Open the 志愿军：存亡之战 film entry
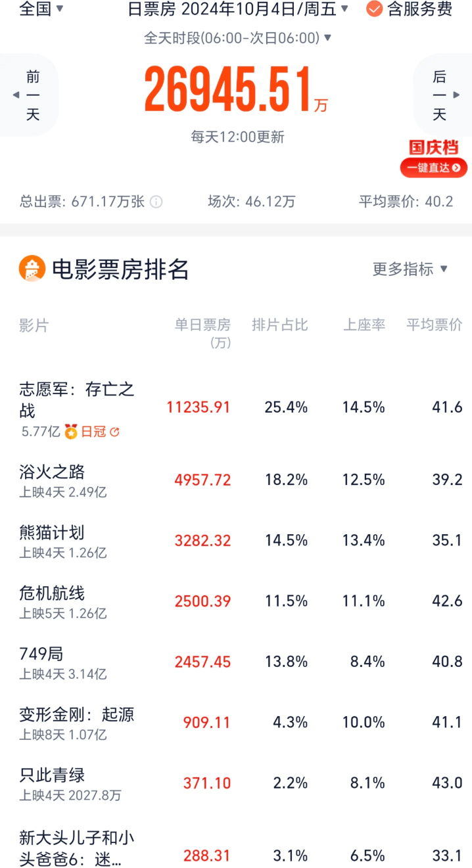Screen dimensions: 472x868 pyautogui.click(x=77, y=400)
